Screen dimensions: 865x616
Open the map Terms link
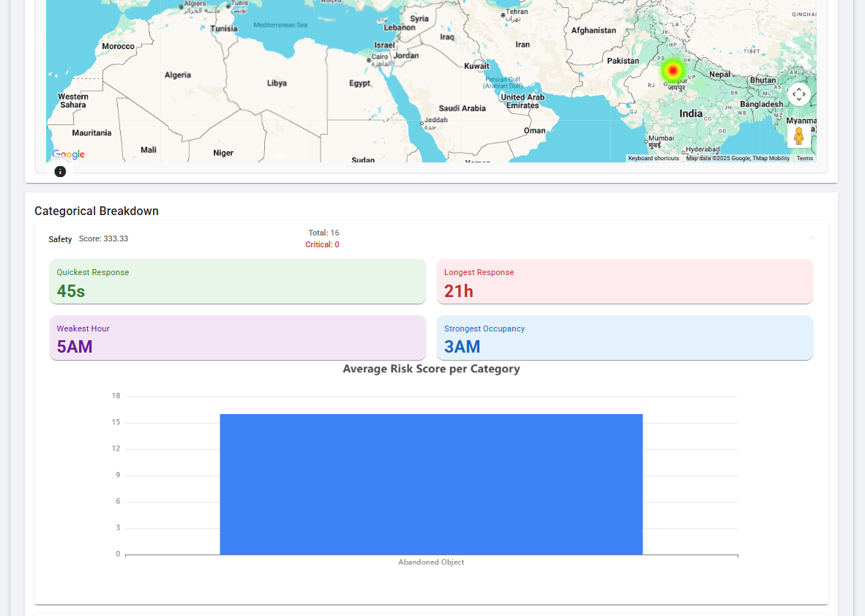click(804, 158)
